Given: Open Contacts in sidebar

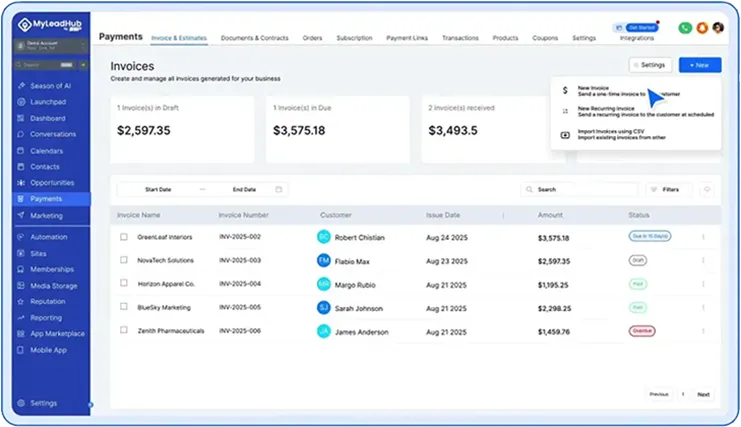Looking at the screenshot, I should (x=45, y=167).
